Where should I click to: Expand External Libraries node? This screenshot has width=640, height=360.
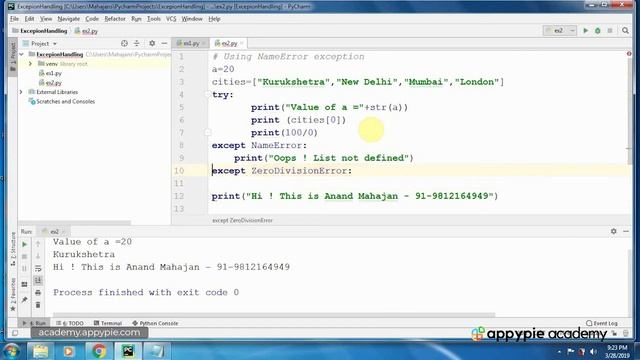click(21, 92)
